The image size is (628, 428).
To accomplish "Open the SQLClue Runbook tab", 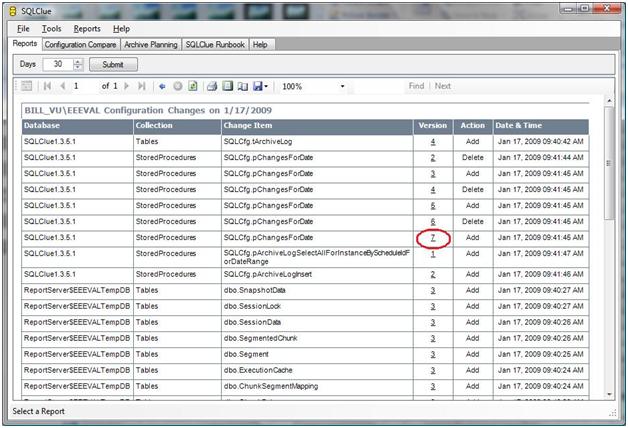I will coord(215,45).
